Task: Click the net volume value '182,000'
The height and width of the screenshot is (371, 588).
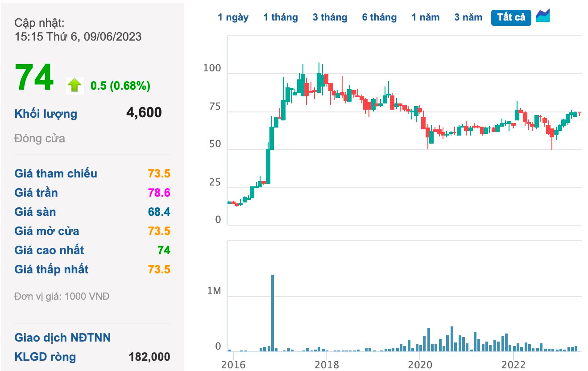Action: point(149,357)
